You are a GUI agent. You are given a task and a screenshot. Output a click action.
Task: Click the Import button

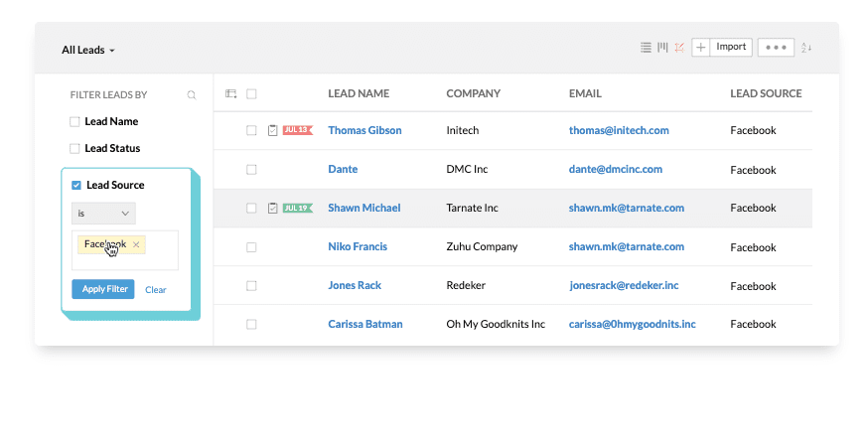731,47
